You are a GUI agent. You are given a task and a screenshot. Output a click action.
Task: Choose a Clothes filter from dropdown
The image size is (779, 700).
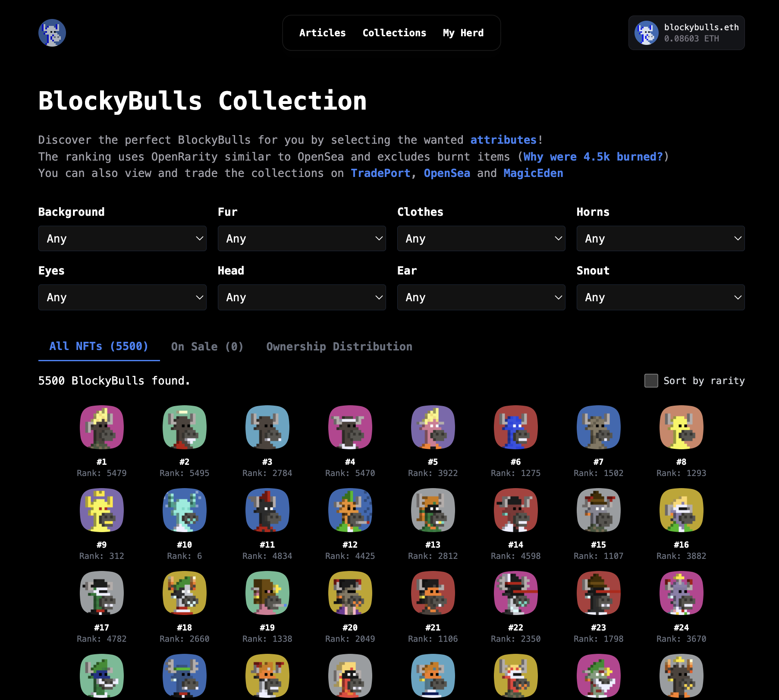coord(481,239)
